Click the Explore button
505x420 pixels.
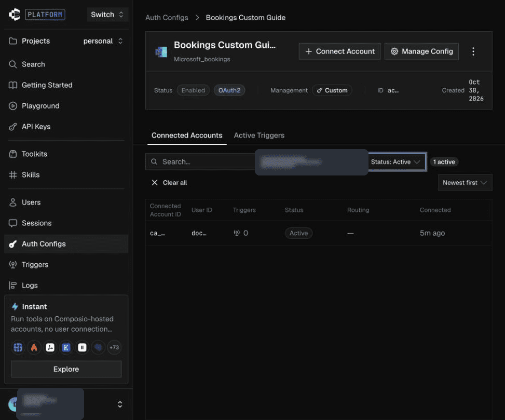pyautogui.click(x=66, y=369)
